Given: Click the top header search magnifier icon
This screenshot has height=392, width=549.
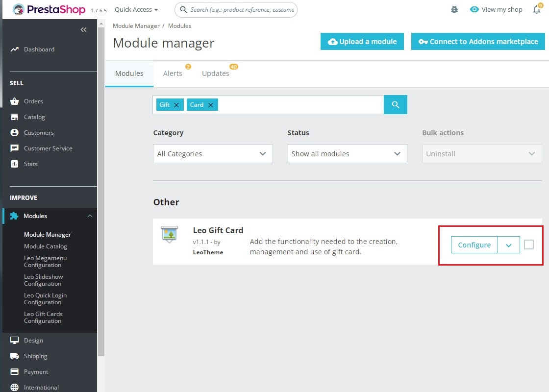Looking at the screenshot, I should tap(183, 10).
